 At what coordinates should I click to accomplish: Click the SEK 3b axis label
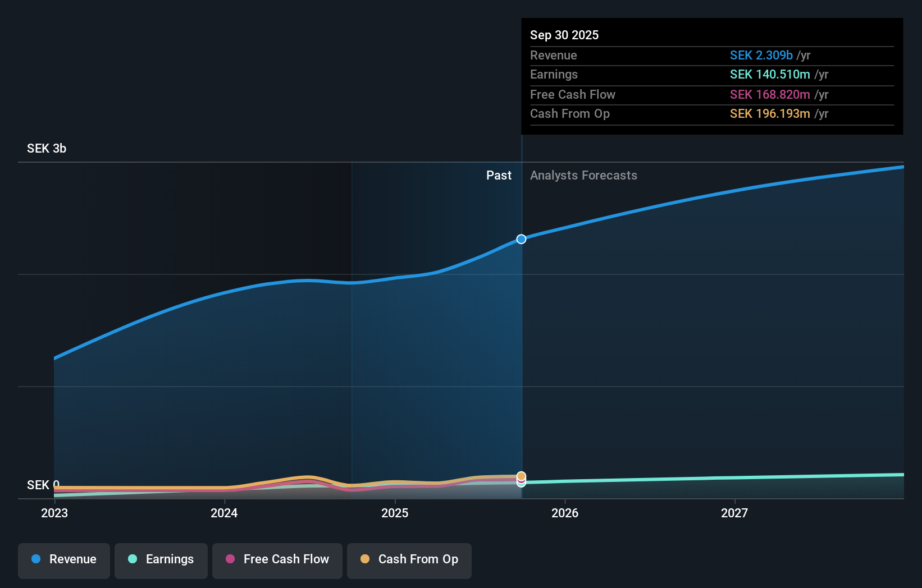point(47,149)
